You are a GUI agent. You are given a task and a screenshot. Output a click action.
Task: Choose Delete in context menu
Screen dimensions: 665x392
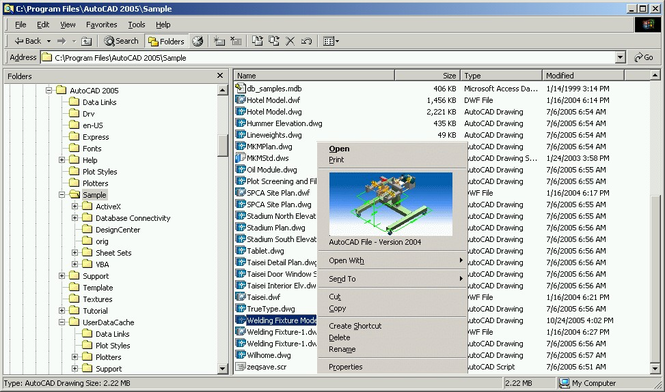(392, 338)
